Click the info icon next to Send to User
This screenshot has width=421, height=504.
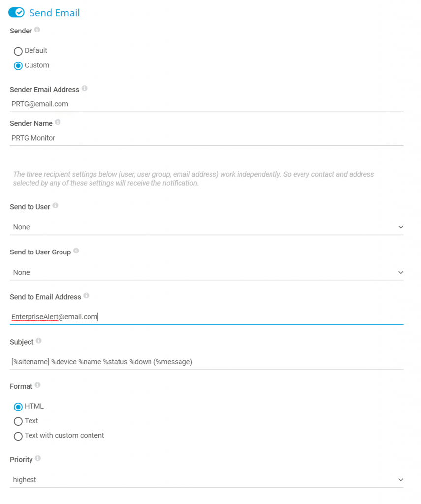pos(55,206)
